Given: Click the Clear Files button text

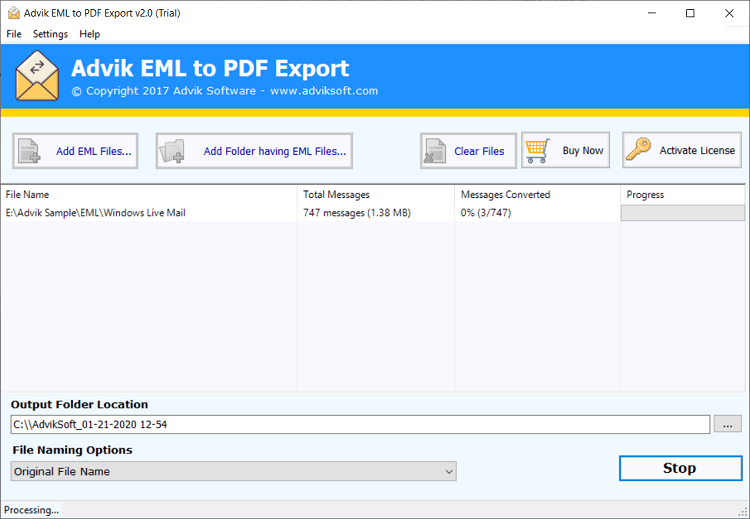Looking at the screenshot, I should (x=479, y=151).
